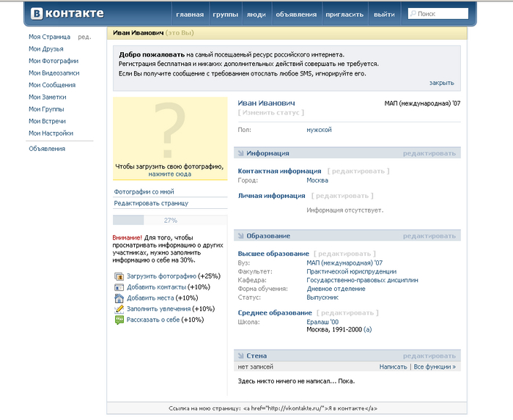Click Добавить места link
Image resolution: width=513 pixels, height=420 pixels.
click(150, 298)
